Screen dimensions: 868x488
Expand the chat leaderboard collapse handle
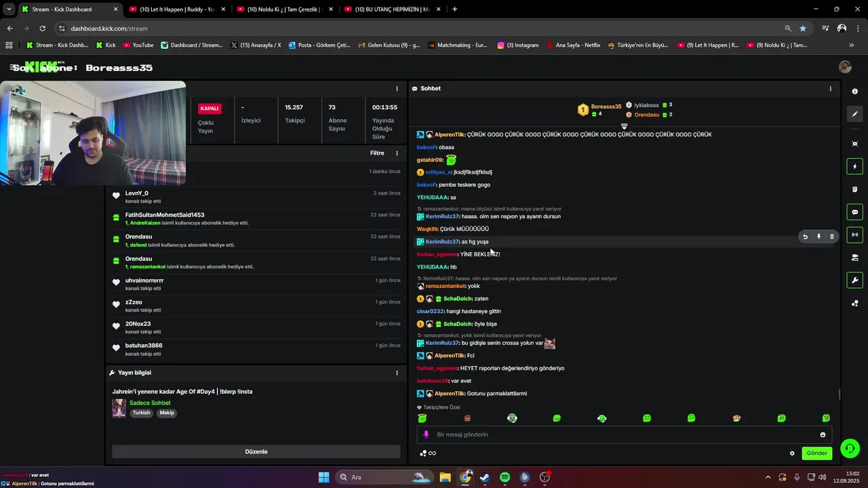point(624,126)
